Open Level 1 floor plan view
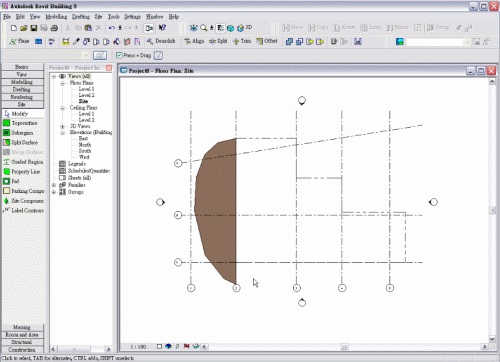 [x=86, y=89]
